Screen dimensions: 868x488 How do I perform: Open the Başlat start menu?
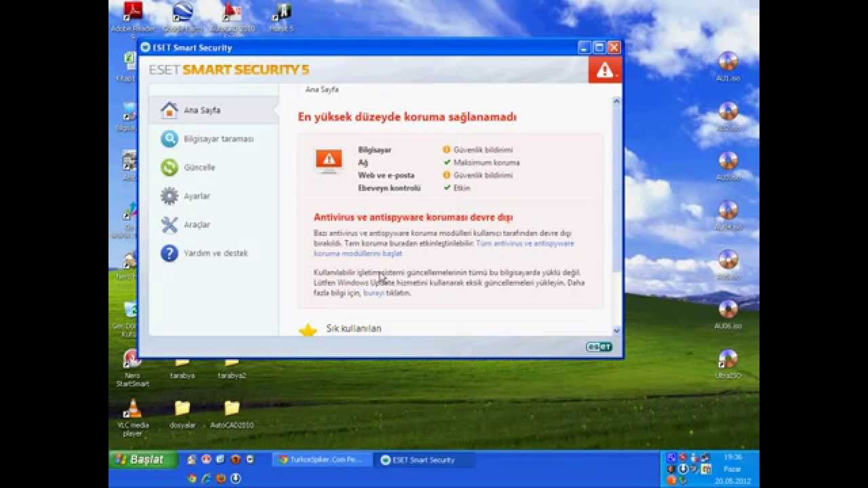pyautogui.click(x=142, y=459)
